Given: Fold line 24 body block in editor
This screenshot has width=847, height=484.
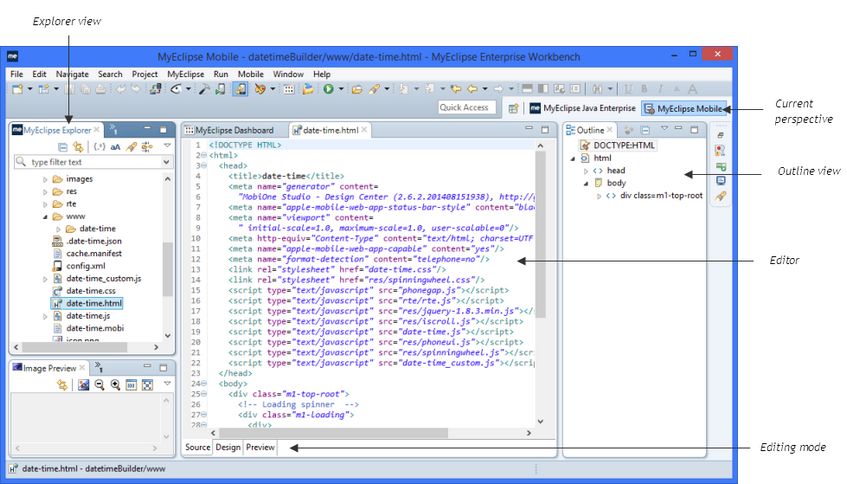Looking at the screenshot, I should point(204,384).
